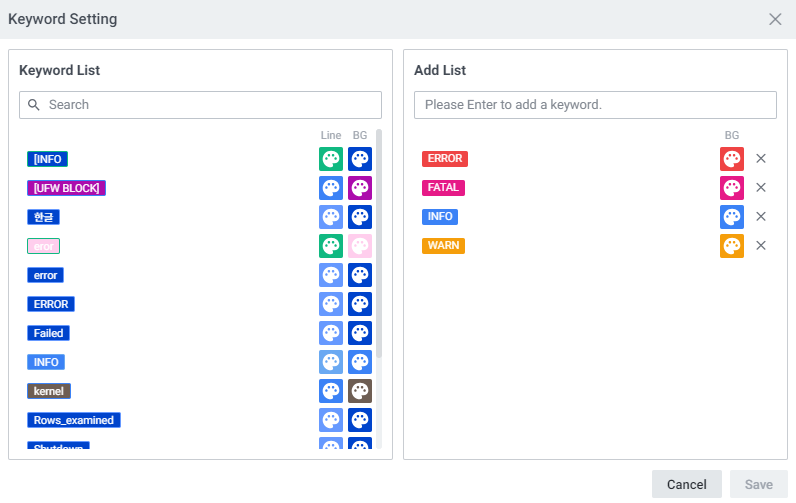Remove INFO keyword from Add List
The image size is (796, 503).
[x=761, y=217]
